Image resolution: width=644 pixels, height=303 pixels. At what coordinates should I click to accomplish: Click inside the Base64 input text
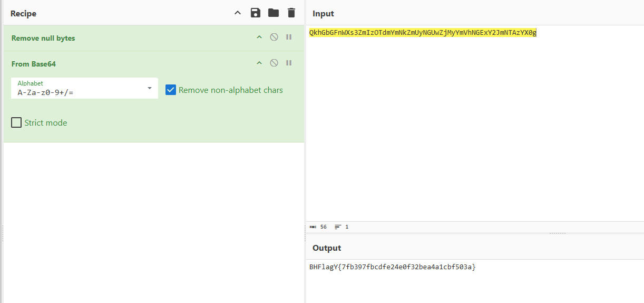pos(423,33)
